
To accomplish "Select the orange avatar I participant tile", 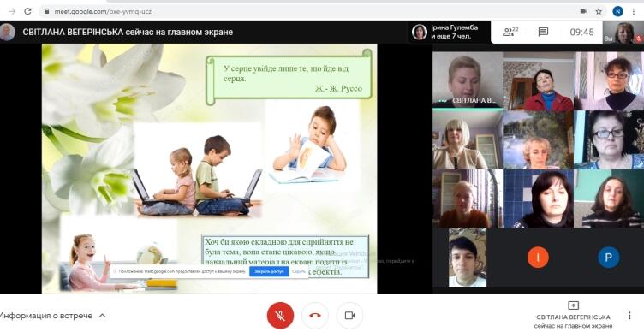I will [x=538, y=258].
